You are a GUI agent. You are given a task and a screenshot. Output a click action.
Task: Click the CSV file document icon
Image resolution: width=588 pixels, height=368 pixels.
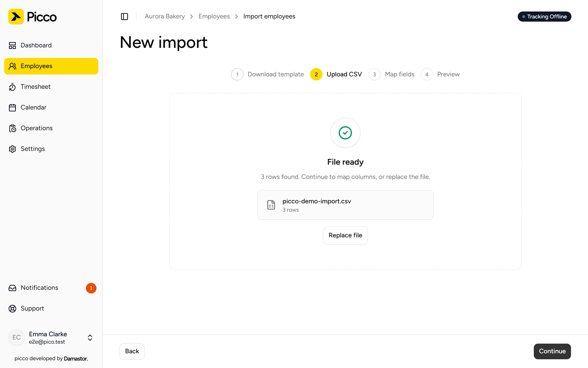[x=271, y=205]
